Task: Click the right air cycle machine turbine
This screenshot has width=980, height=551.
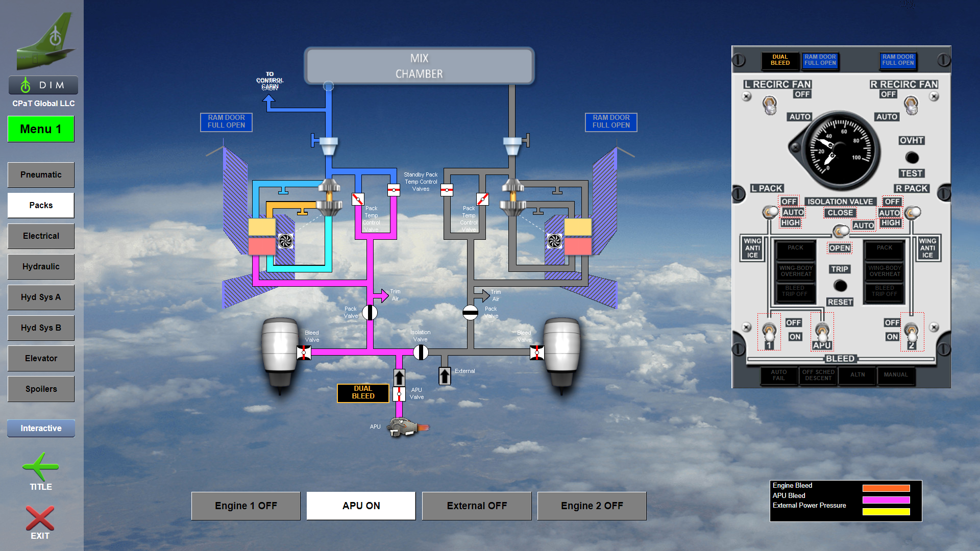Action: click(x=512, y=197)
